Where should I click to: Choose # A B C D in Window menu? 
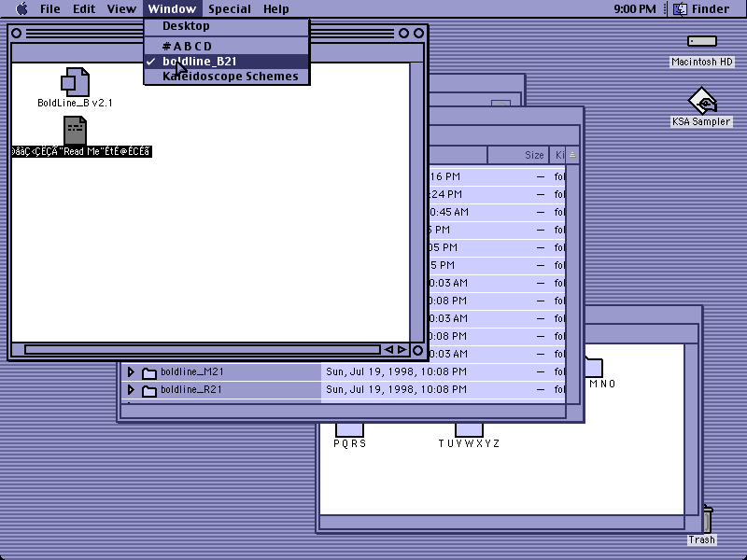tap(227, 46)
